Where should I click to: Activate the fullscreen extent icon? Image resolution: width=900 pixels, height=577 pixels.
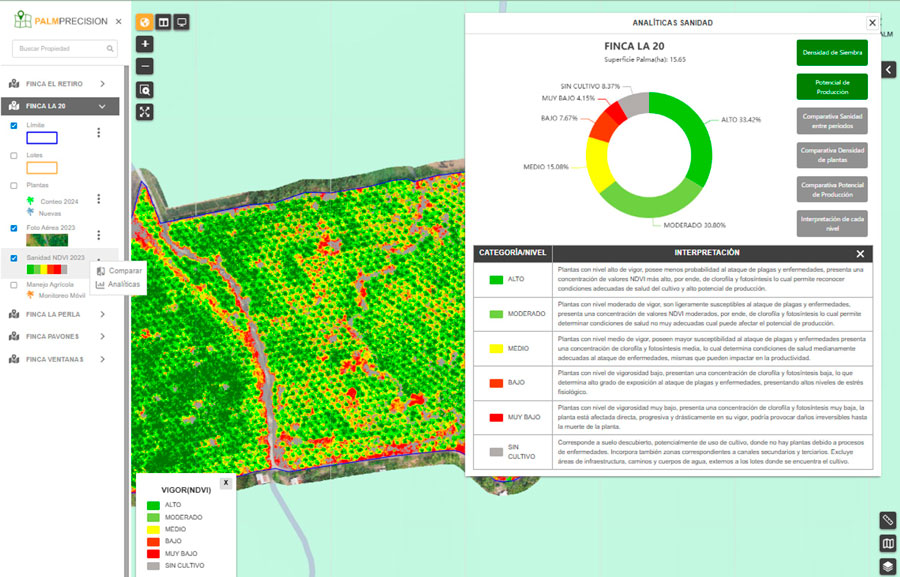coord(145,112)
